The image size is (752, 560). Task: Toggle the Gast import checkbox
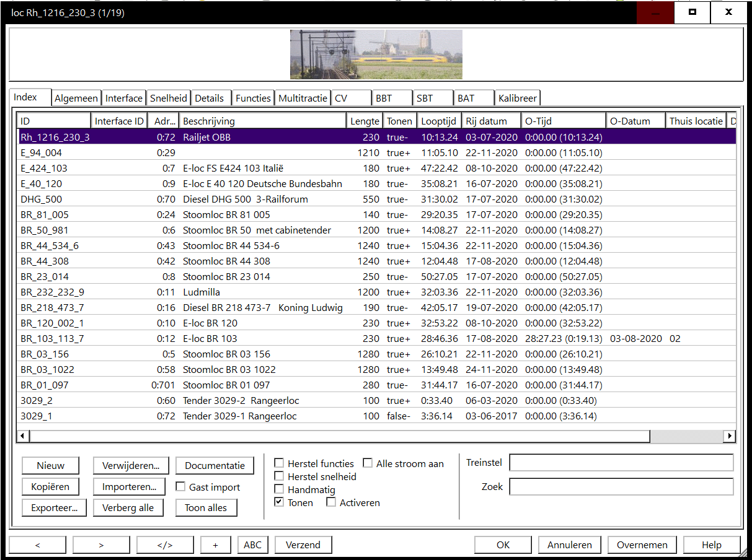tap(180, 487)
